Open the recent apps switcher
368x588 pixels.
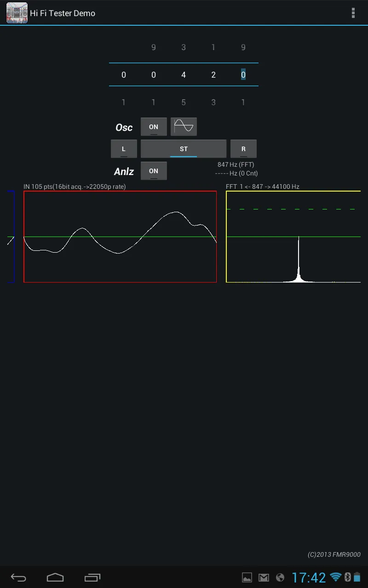(x=92, y=577)
